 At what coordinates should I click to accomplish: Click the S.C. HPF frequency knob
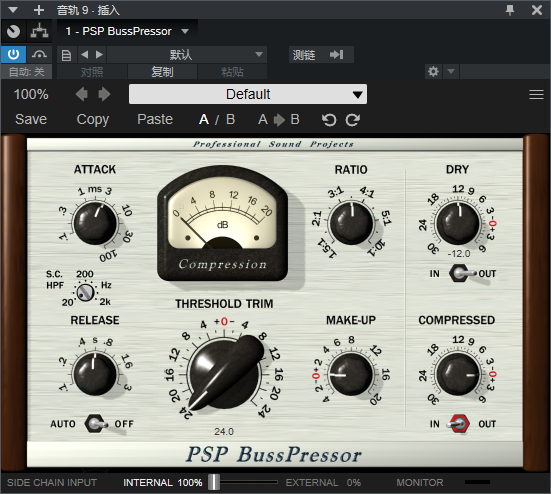(85, 292)
